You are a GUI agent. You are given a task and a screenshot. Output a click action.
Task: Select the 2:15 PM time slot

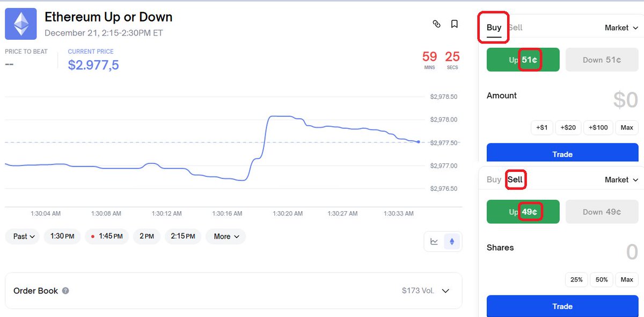[183, 236]
